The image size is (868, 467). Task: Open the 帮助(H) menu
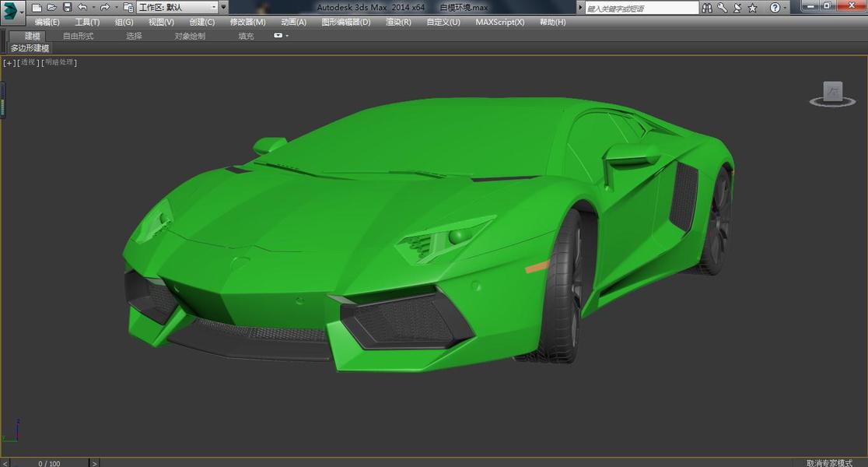point(552,22)
